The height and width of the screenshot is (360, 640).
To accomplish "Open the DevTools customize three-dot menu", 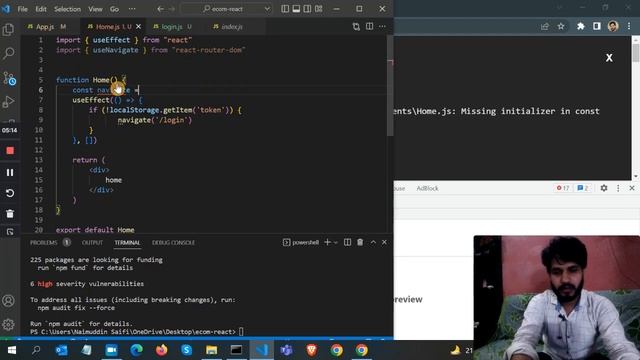I will 618,188.
